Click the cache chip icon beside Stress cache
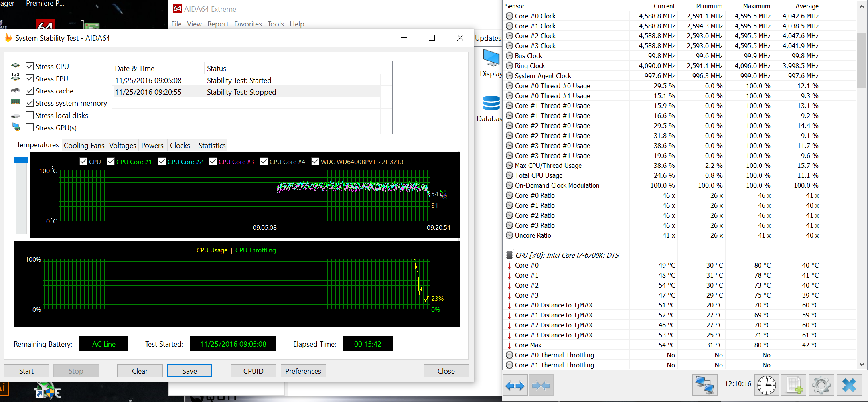Image resolution: width=868 pixels, height=402 pixels. 16,90
